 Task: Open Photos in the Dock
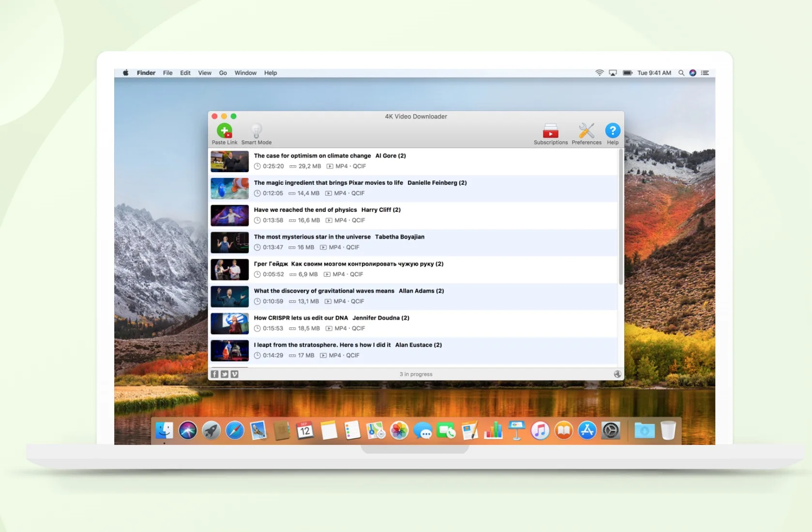pos(399,430)
